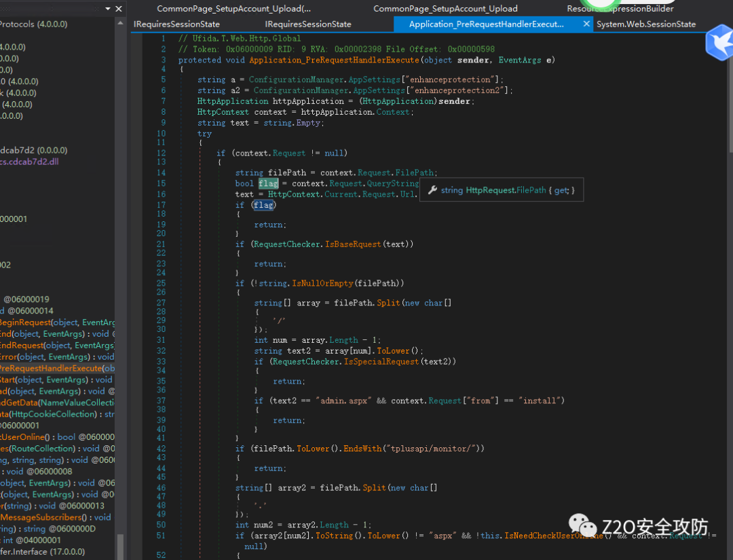Select the @06000019 tree row
The image size is (733, 560).
point(26,299)
